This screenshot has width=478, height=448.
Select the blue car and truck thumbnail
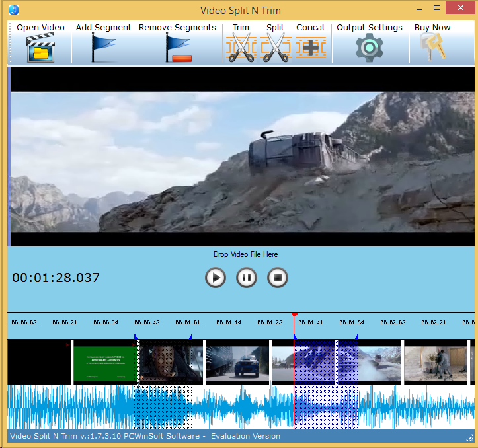[237, 362]
